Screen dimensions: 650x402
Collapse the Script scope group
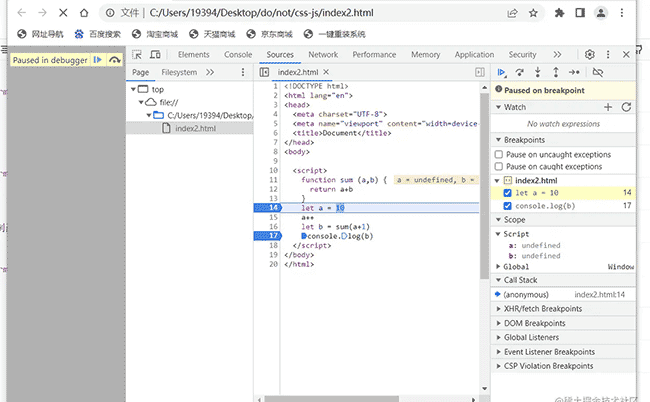pyautogui.click(x=499, y=234)
